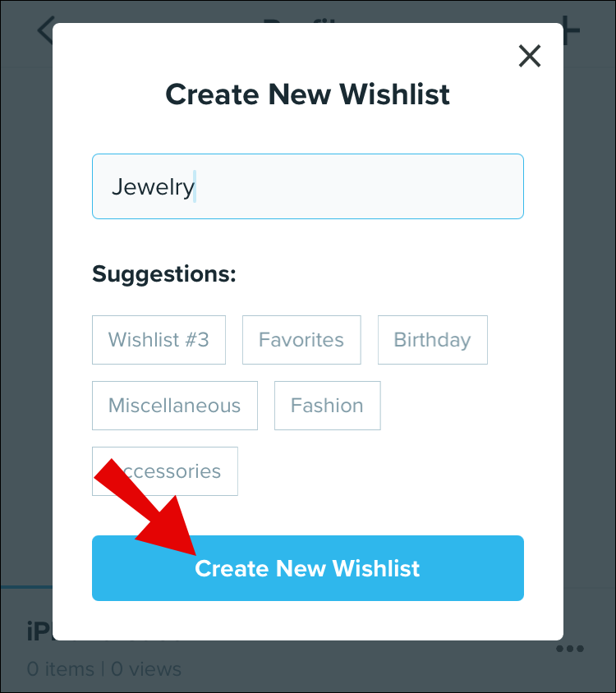Choose the 'Fashion' suggestion chip

point(327,406)
